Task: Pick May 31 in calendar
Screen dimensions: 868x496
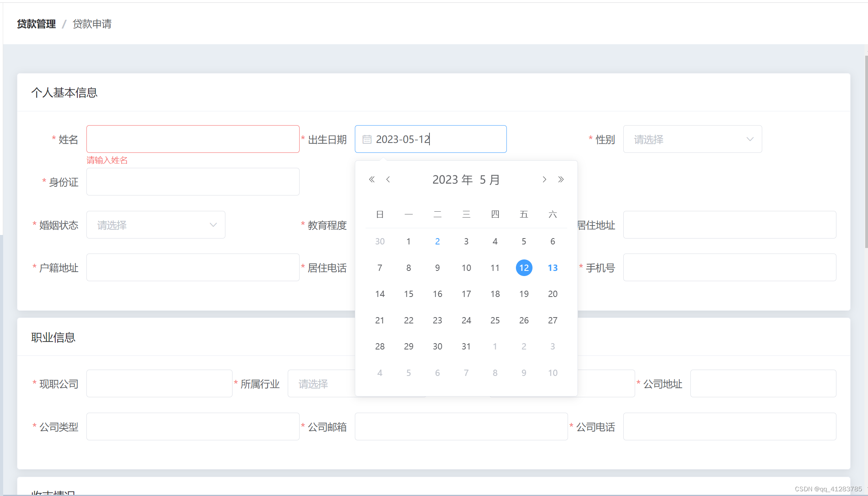Action: click(466, 346)
